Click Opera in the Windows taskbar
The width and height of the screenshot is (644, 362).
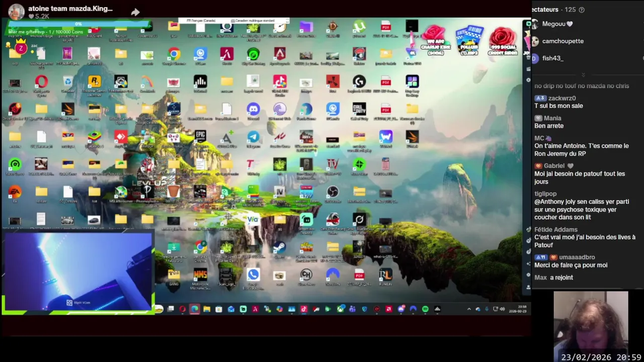tap(183, 309)
